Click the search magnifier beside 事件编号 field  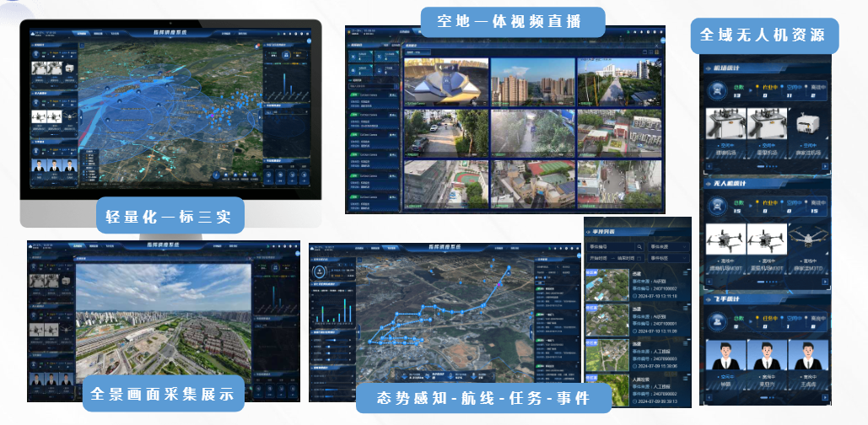coord(639,247)
